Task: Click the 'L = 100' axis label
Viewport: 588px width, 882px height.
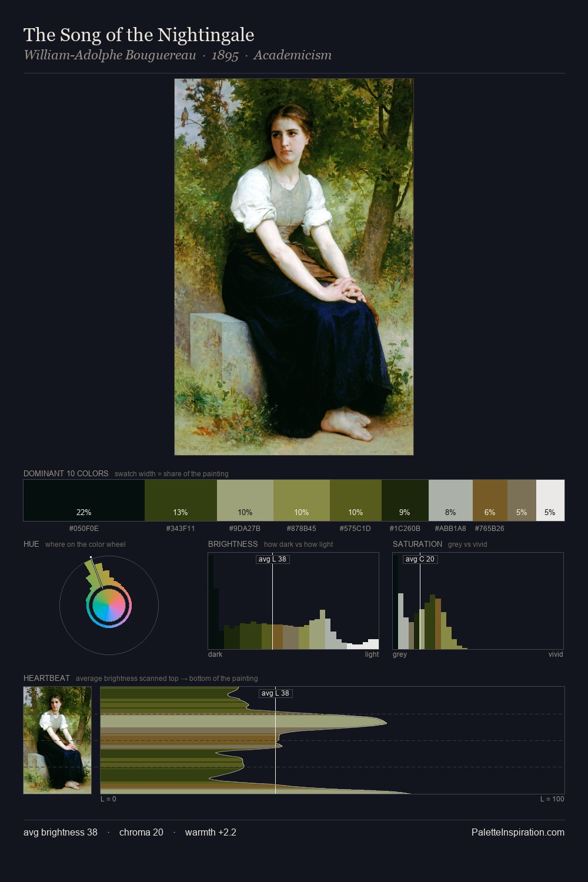Action: (x=552, y=799)
